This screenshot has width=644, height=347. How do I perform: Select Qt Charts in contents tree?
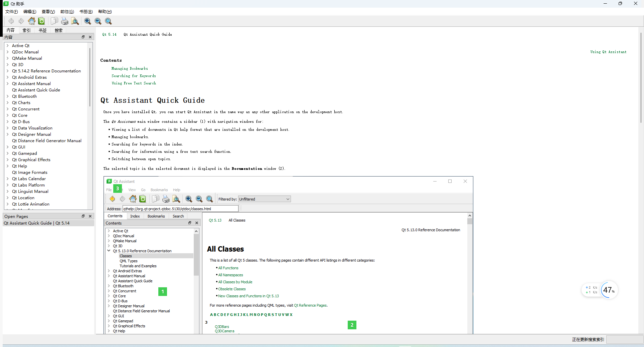pyautogui.click(x=21, y=103)
